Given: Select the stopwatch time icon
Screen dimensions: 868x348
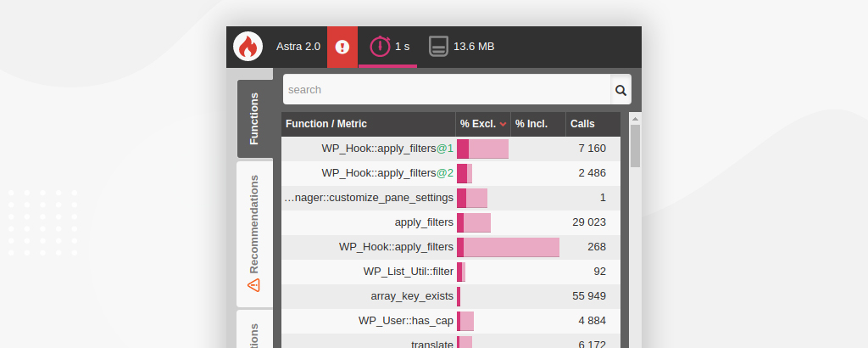Looking at the screenshot, I should [x=381, y=46].
